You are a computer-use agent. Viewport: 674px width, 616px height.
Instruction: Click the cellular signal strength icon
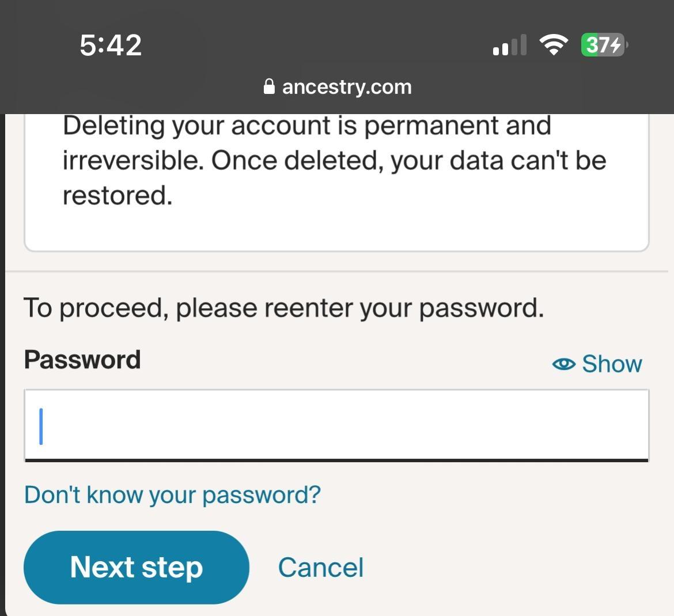click(x=510, y=46)
